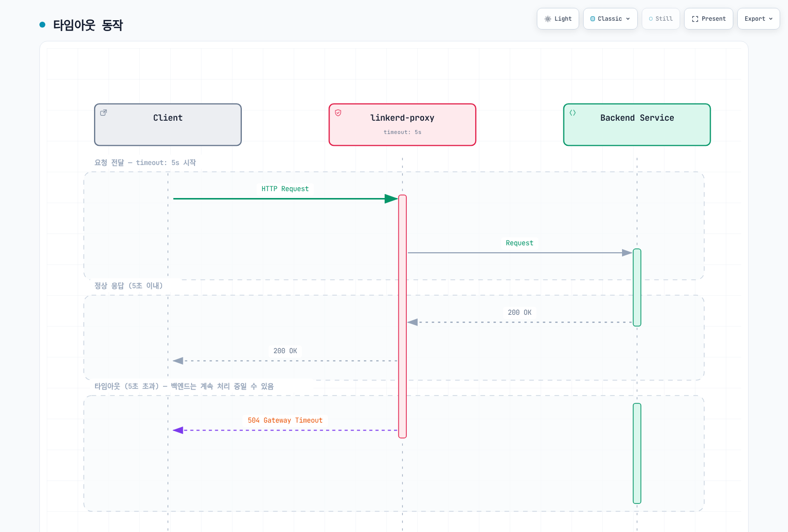Click the Backend Service participant box
The width and height of the screenshot is (788, 532).
637,125
